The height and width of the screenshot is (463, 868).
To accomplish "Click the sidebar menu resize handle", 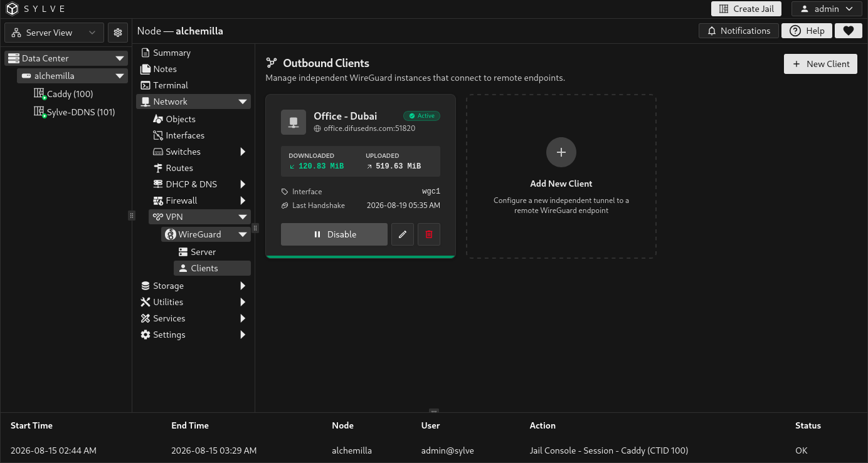I will pos(255,228).
